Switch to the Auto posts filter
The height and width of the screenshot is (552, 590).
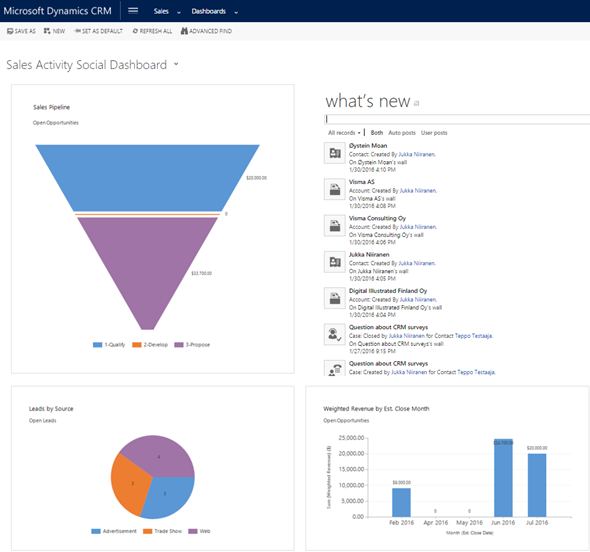(x=402, y=133)
